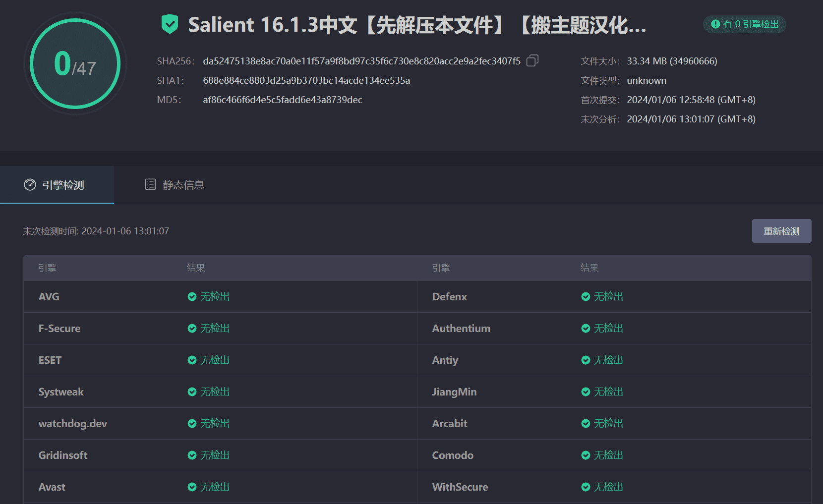The height and width of the screenshot is (504, 823).
Task: Click the green check icon in the Avast row
Action: pyautogui.click(x=192, y=487)
